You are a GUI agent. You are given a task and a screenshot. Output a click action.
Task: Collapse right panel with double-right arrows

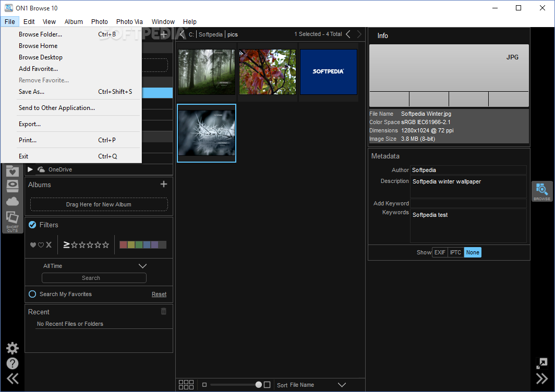coord(542,379)
